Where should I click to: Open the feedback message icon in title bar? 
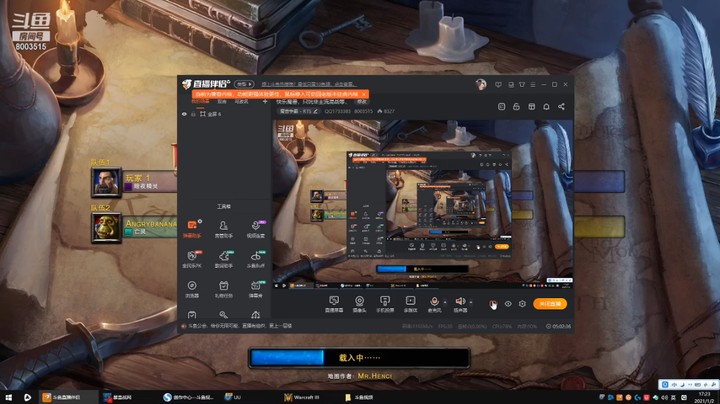[x=498, y=84]
